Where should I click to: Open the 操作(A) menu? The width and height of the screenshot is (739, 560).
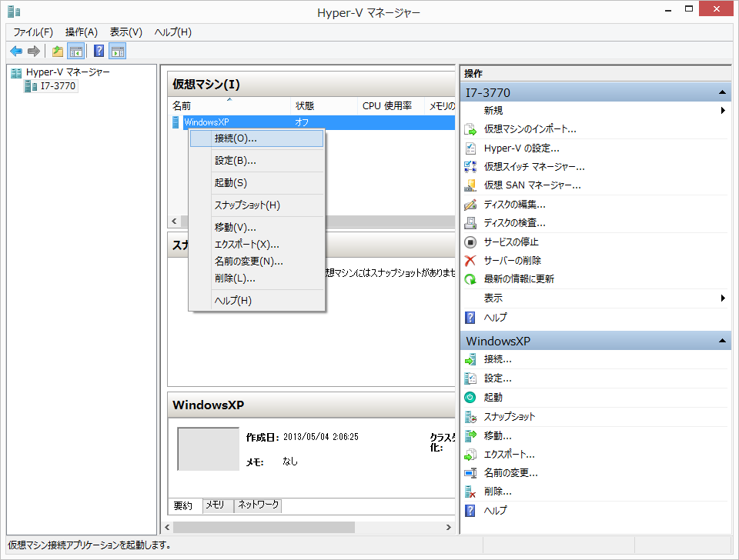click(82, 32)
